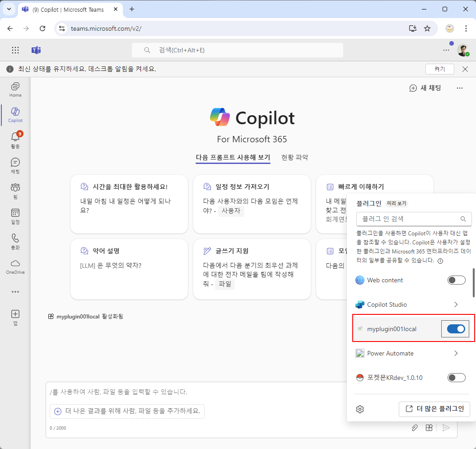Open the 글쓰기 지원 prompt card
The image size is (476, 449).
click(252, 269)
